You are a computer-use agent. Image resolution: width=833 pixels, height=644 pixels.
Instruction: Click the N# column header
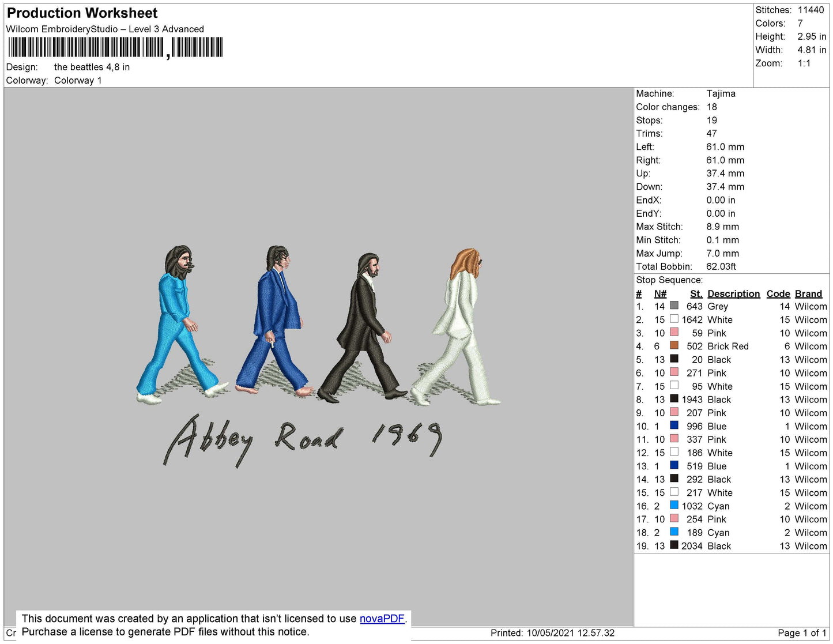point(660,293)
